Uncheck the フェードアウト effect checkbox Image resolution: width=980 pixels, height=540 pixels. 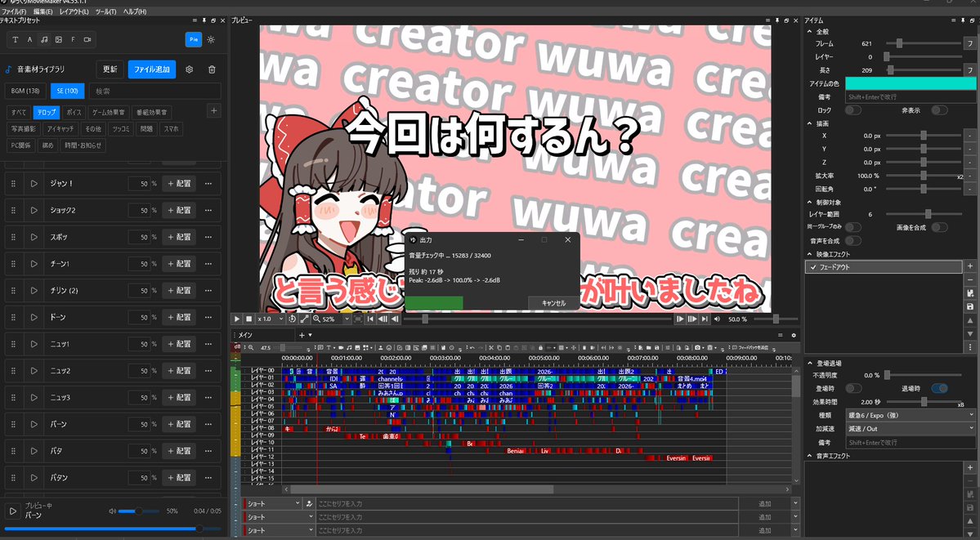pyautogui.click(x=813, y=267)
